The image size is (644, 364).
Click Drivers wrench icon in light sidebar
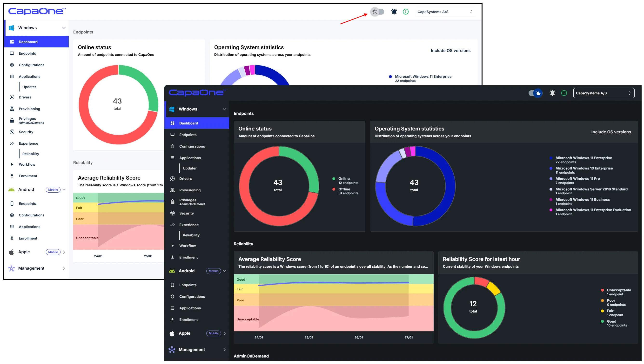point(12,97)
